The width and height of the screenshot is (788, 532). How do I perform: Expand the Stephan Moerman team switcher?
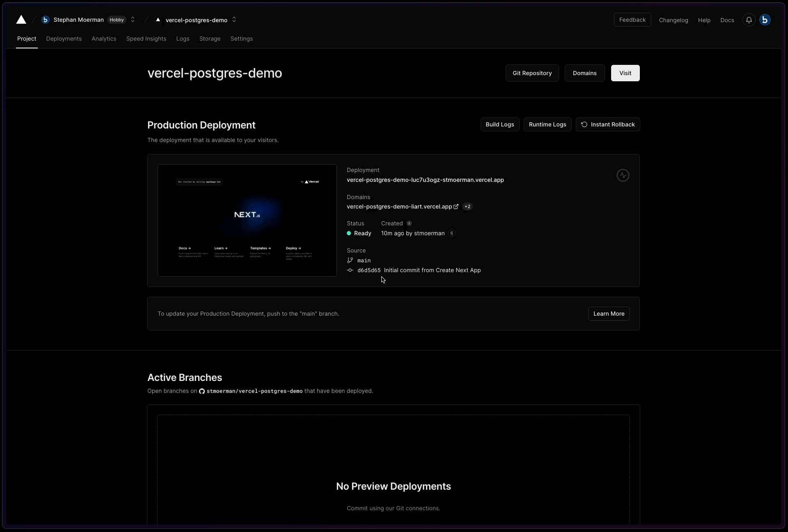(133, 20)
